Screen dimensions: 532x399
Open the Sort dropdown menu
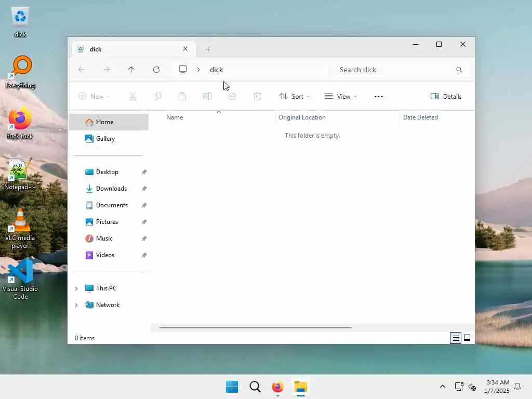point(295,96)
